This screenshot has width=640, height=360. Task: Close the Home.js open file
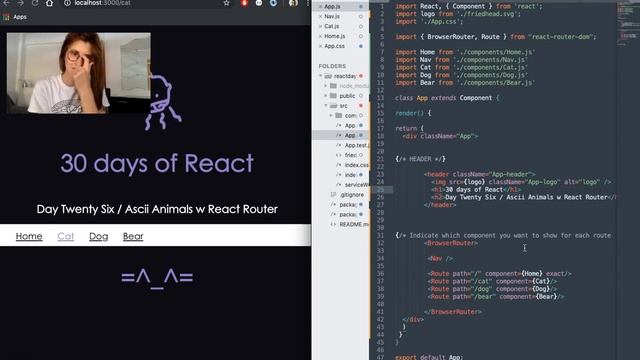coord(320,36)
